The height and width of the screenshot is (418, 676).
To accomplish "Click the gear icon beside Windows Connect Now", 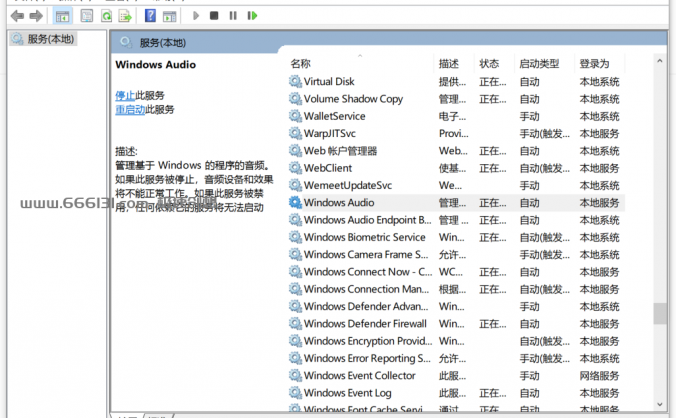I will tap(295, 272).
